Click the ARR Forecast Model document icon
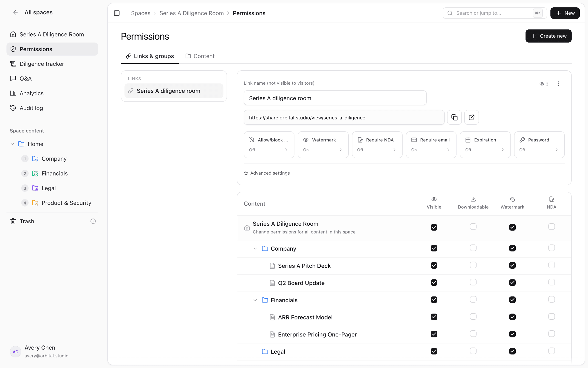This screenshot has height=368, width=588. click(272, 317)
